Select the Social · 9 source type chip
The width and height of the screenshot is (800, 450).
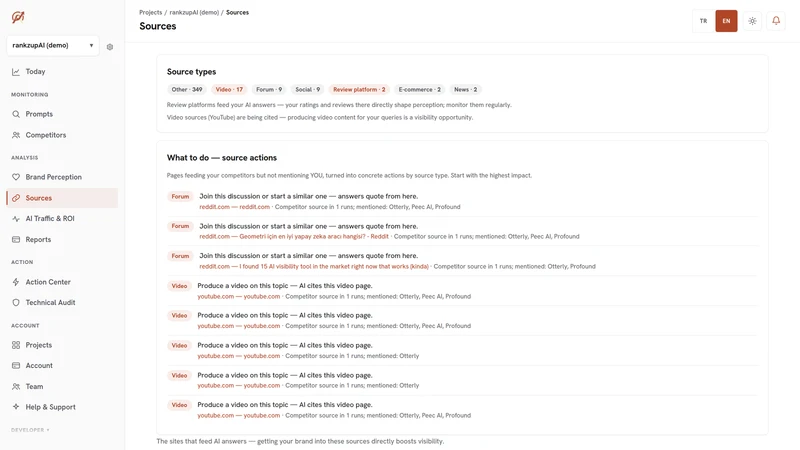tap(308, 89)
